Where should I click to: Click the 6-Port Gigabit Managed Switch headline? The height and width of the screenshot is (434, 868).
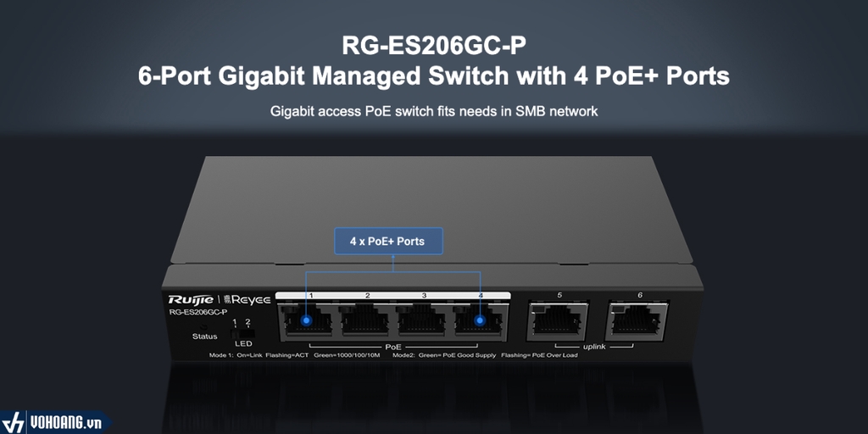click(x=433, y=76)
